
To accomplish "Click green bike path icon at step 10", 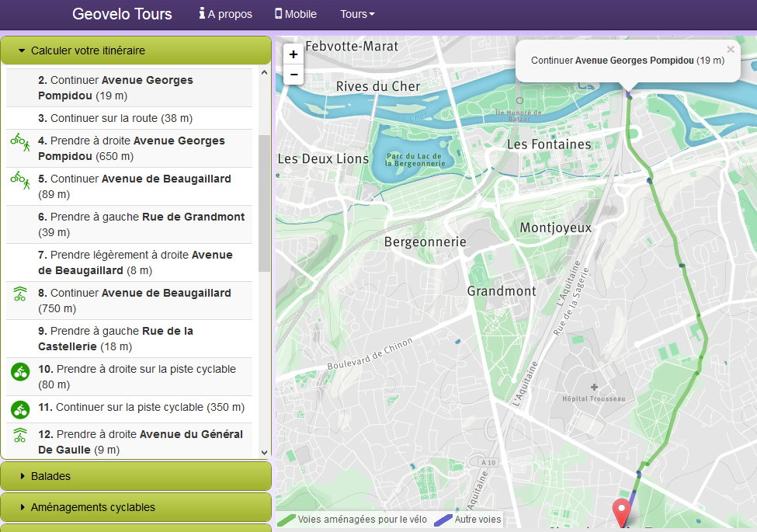I will click(x=20, y=372).
